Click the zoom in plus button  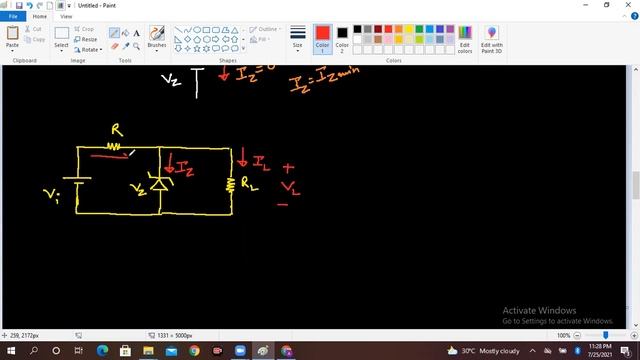[634, 336]
